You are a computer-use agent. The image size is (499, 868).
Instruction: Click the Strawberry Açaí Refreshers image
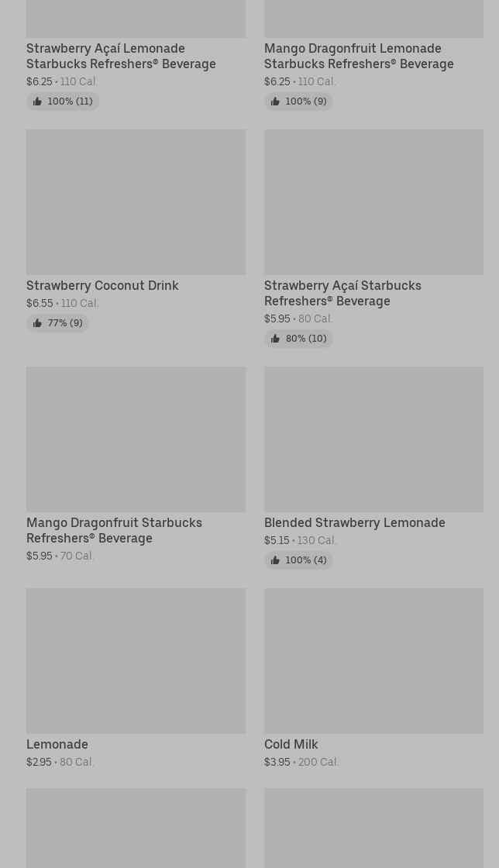[x=373, y=201]
